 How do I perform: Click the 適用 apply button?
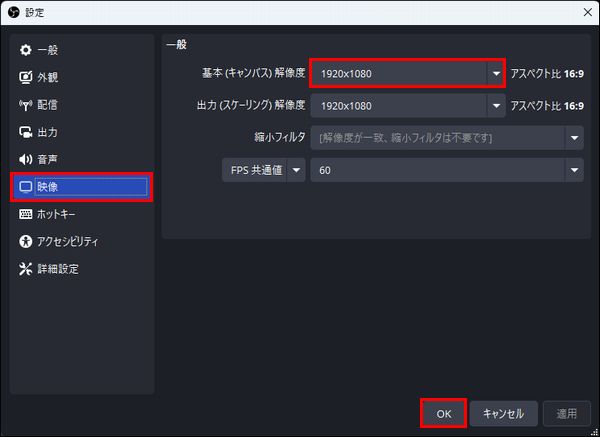click(x=567, y=414)
